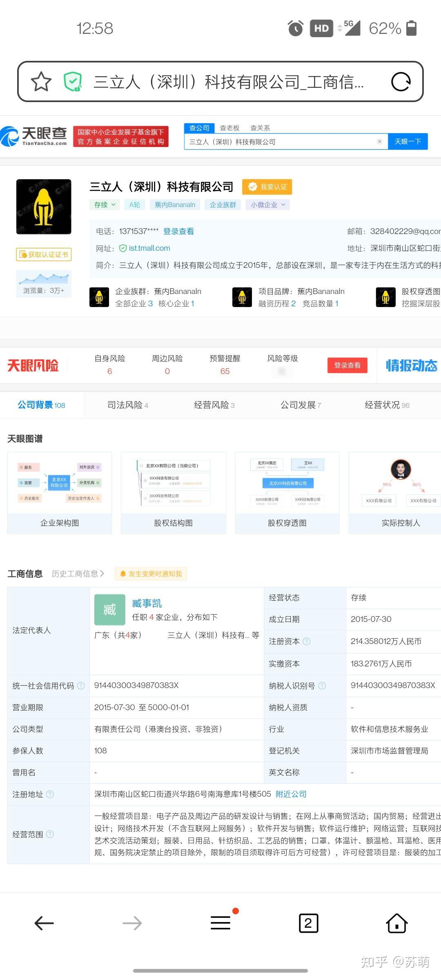Tap the alarm clock status icon
The height and width of the screenshot is (980, 441).
(x=296, y=28)
